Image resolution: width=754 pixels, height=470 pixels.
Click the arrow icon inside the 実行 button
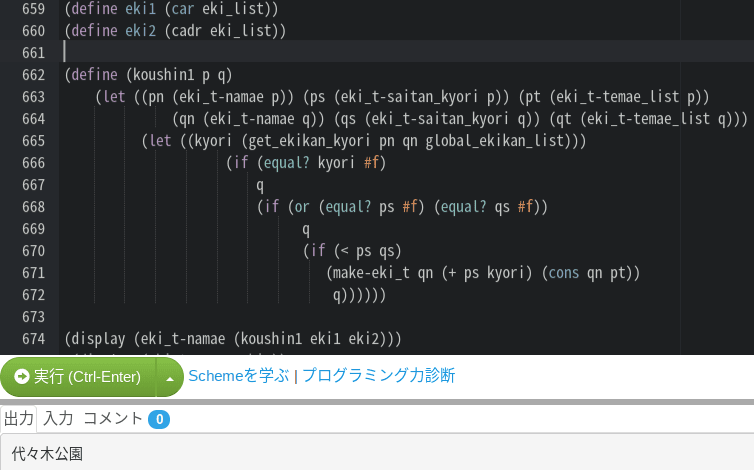tap(22, 377)
